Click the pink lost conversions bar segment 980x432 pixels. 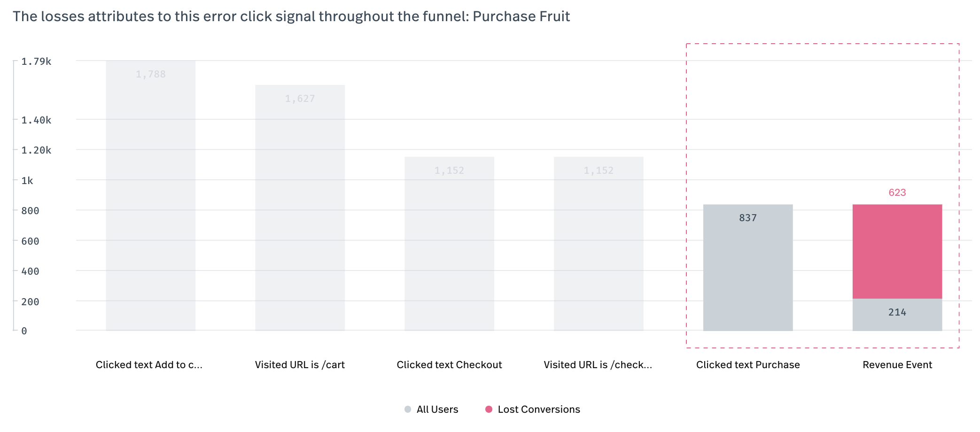[897, 251]
